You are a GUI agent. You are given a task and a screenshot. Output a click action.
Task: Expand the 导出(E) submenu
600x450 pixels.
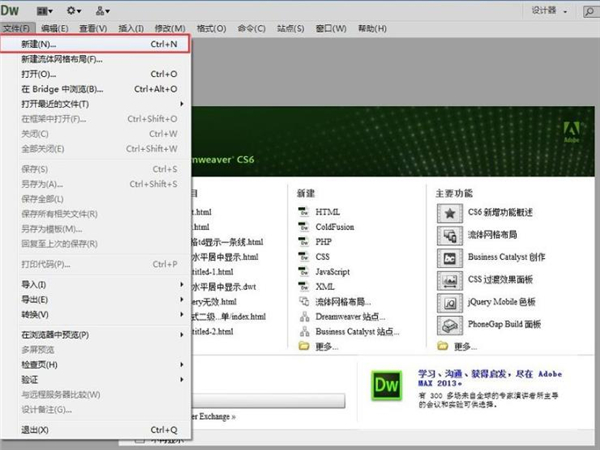[x=96, y=300]
